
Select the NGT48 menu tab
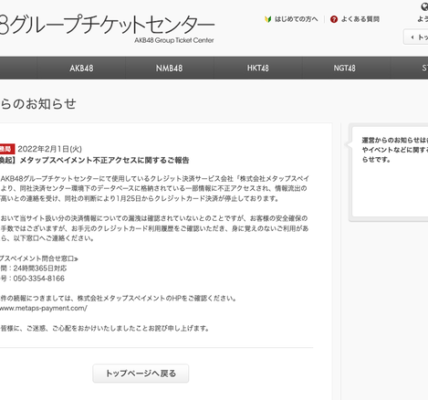pyautogui.click(x=346, y=68)
